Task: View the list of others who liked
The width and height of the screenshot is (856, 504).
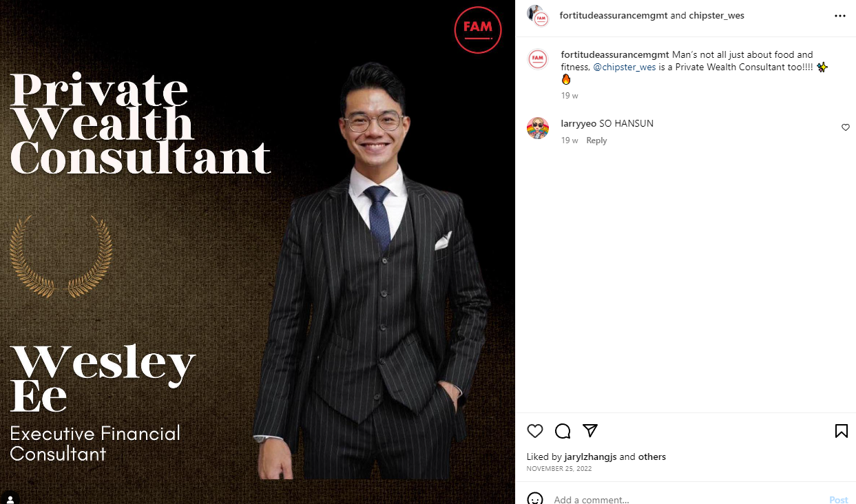Action: pos(652,456)
